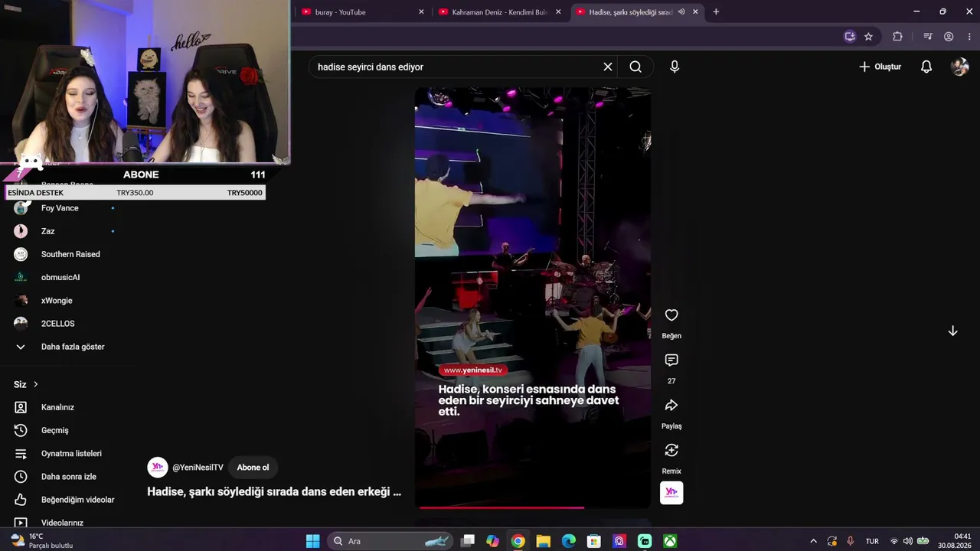Viewport: 980px width, 551px height.
Task: Open the YeniNesilTV sound thumbnail below Remix
Action: pos(671,493)
